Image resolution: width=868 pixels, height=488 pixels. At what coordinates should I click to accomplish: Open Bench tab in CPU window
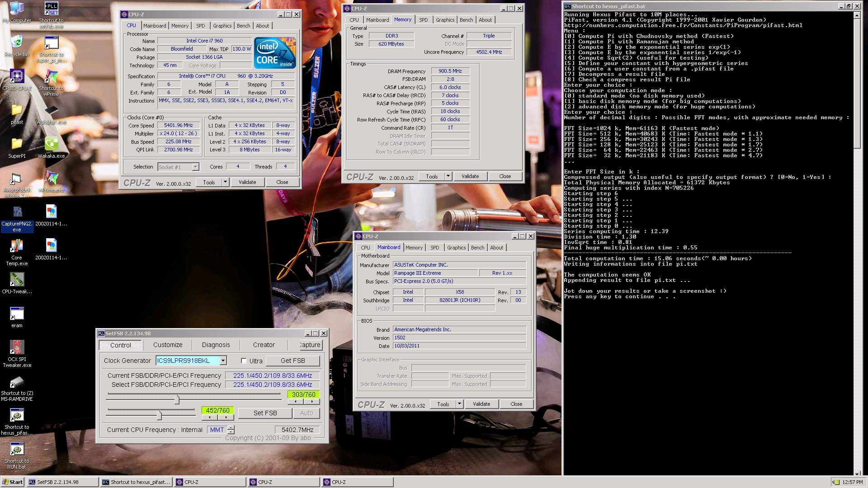click(x=243, y=26)
